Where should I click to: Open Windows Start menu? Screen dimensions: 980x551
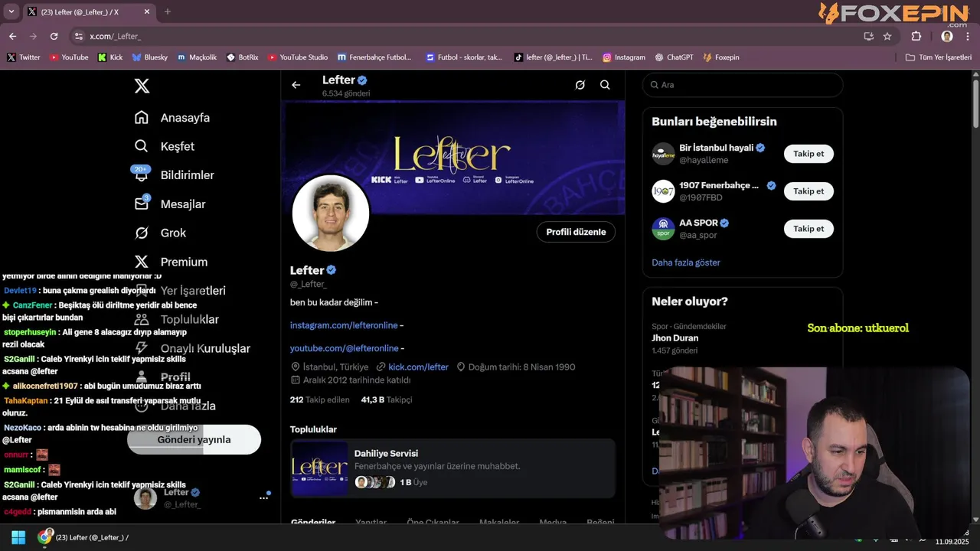pyautogui.click(x=18, y=537)
